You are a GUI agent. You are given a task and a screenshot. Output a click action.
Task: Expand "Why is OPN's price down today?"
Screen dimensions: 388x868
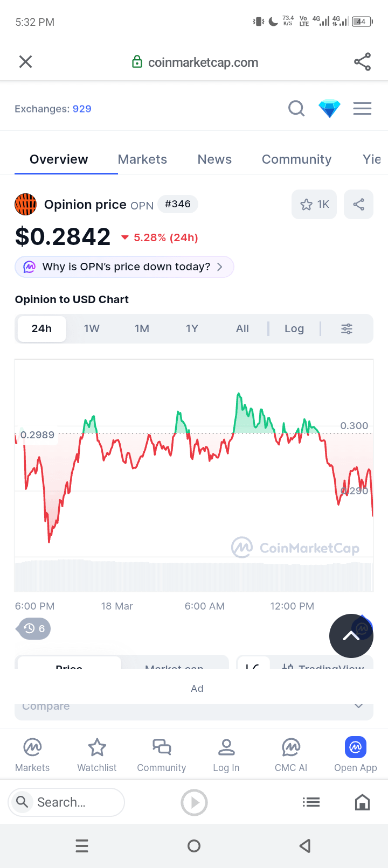[124, 267]
